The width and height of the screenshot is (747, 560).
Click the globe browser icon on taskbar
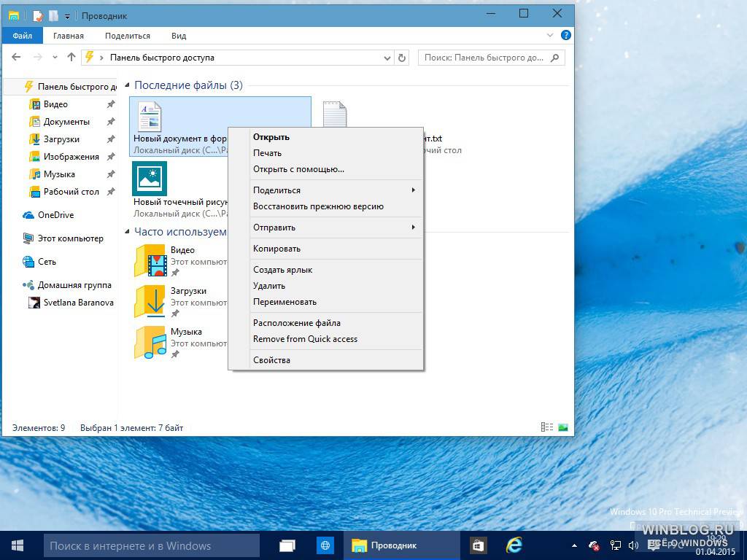pyautogui.click(x=325, y=545)
